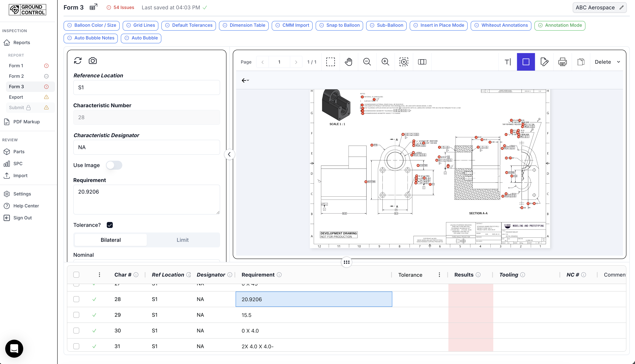
Task: Click the zoom out magnifier icon
Action: (367, 62)
